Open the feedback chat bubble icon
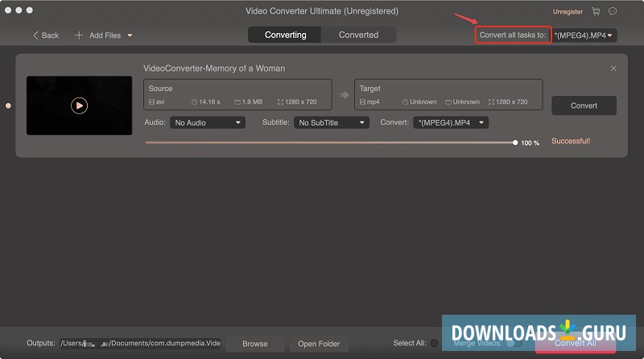The height and width of the screenshot is (359, 644). [613, 11]
